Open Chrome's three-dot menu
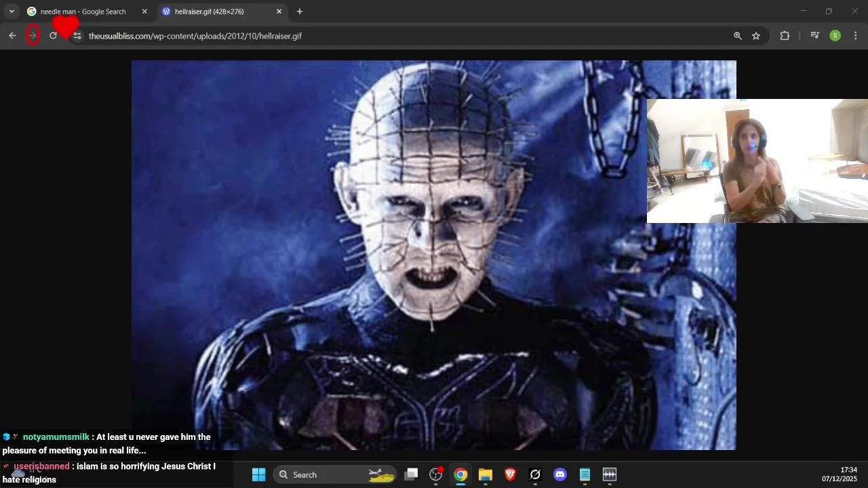Viewport: 868px width, 488px height. tap(855, 36)
